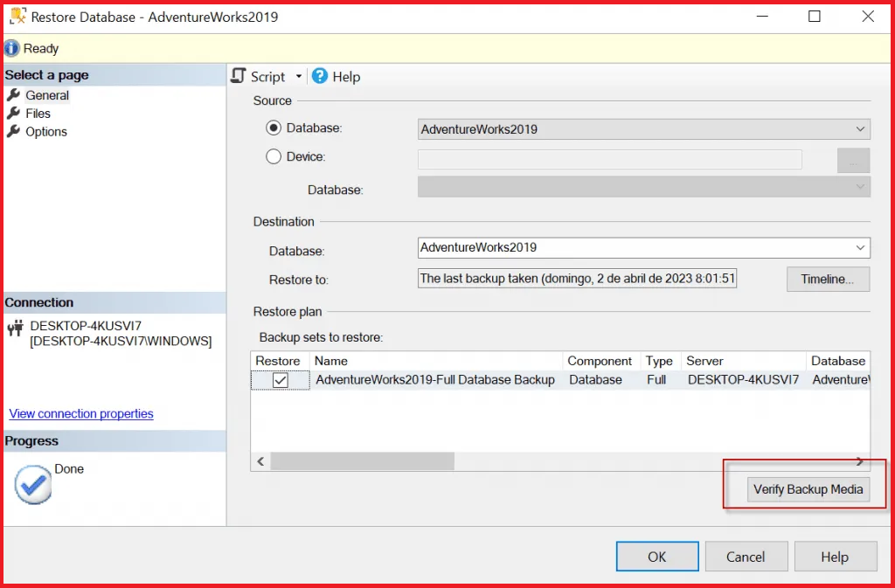
Task: Click the OK button
Action: click(x=657, y=557)
